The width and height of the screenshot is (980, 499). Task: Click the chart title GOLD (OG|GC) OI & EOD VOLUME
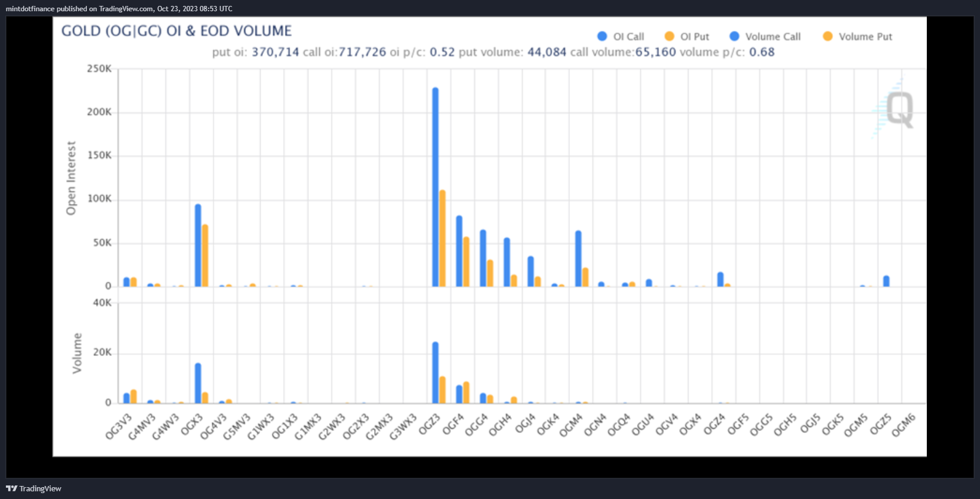177,31
